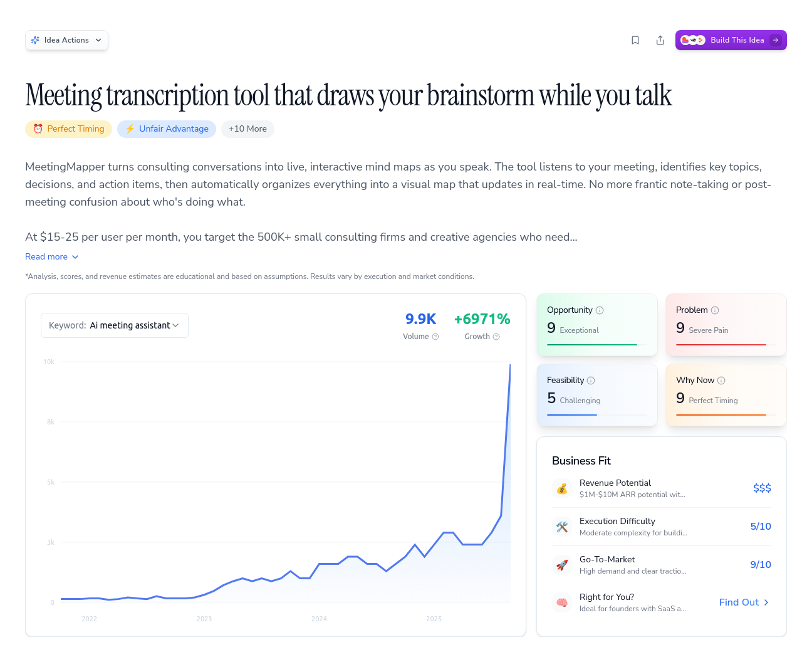Click the info icon beside Why Now
The image size is (812, 662).
pyautogui.click(x=721, y=380)
